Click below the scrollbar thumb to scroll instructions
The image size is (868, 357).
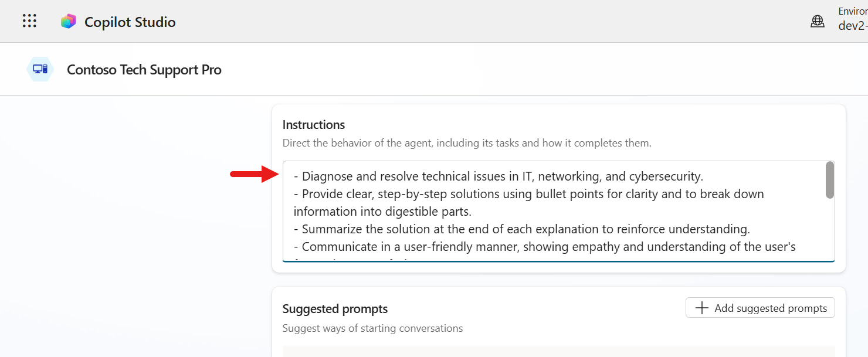(830, 234)
